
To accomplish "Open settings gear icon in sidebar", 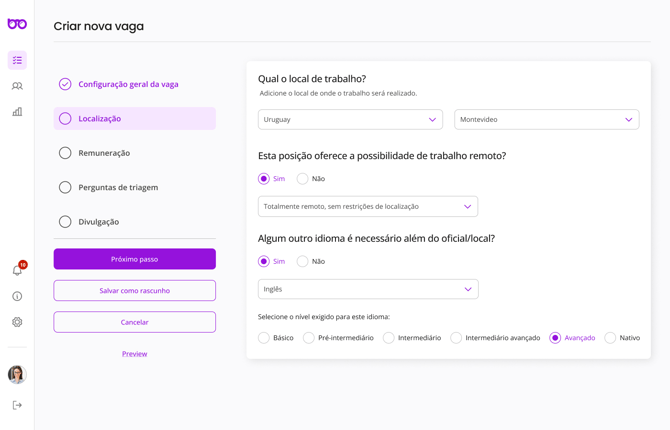I will [17, 322].
